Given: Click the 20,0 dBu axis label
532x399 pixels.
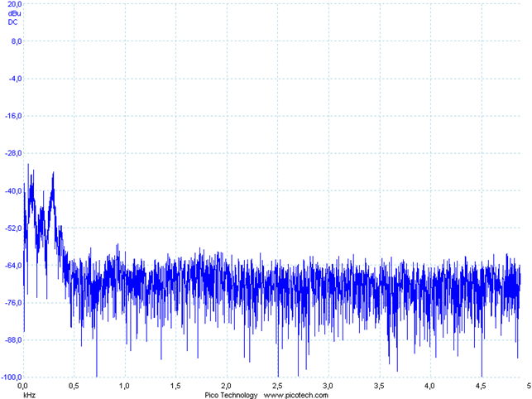Looking at the screenshot, I should coord(14,4).
